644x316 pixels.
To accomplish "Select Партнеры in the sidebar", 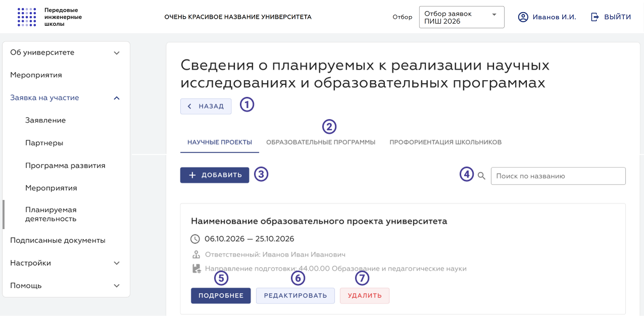I will click(44, 143).
